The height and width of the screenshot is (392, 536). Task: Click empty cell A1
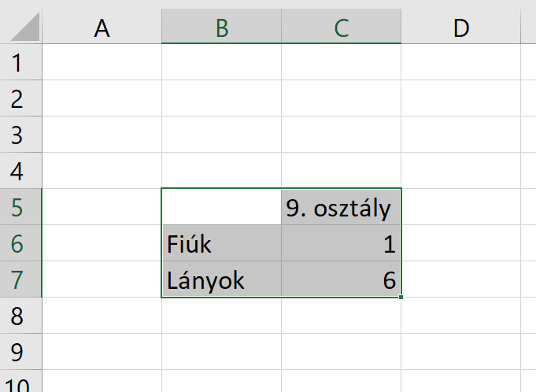pyautogui.click(x=102, y=62)
